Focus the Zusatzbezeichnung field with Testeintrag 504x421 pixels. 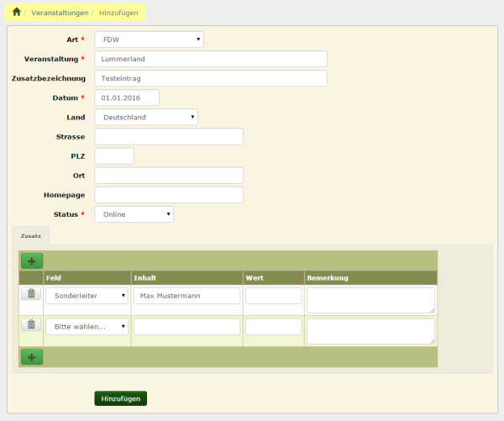click(210, 78)
